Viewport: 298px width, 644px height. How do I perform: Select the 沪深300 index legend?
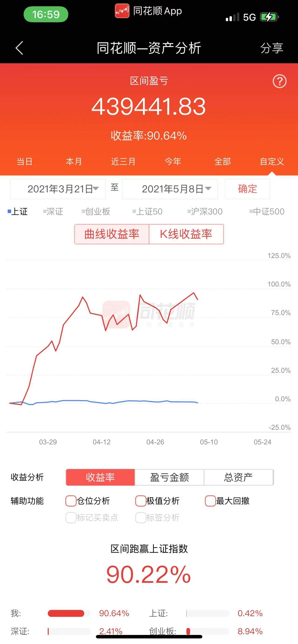(x=205, y=211)
